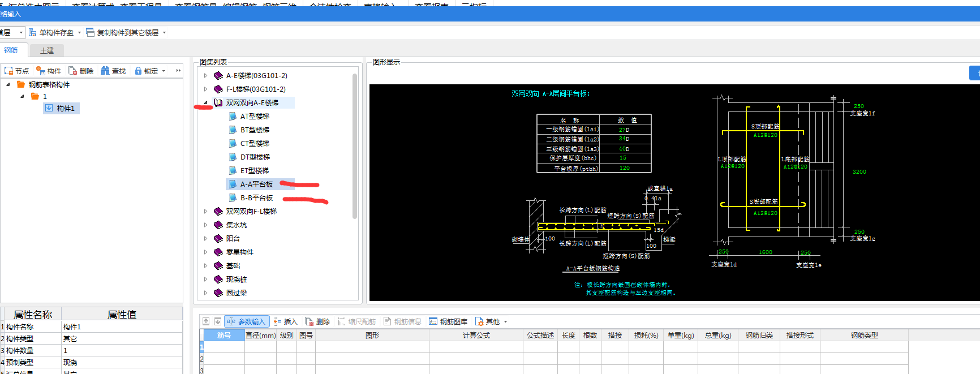Open the 单构件存盘 dropdown arrow

79,32
